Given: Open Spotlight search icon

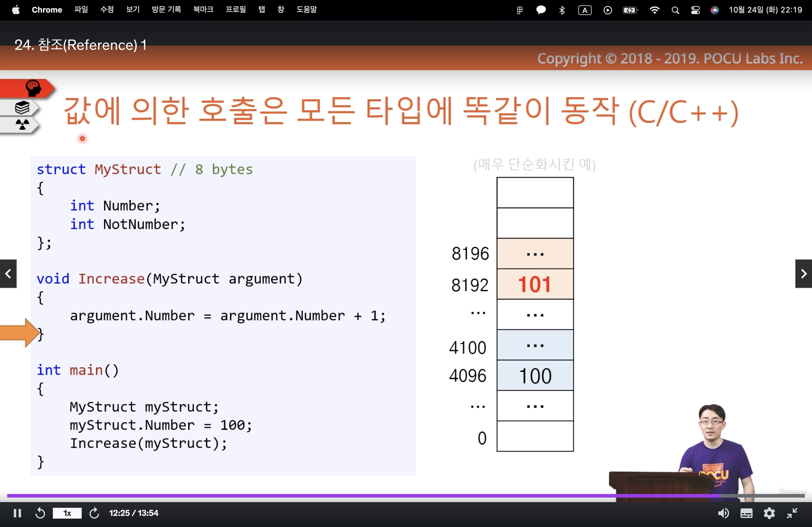Looking at the screenshot, I should tap(675, 10).
